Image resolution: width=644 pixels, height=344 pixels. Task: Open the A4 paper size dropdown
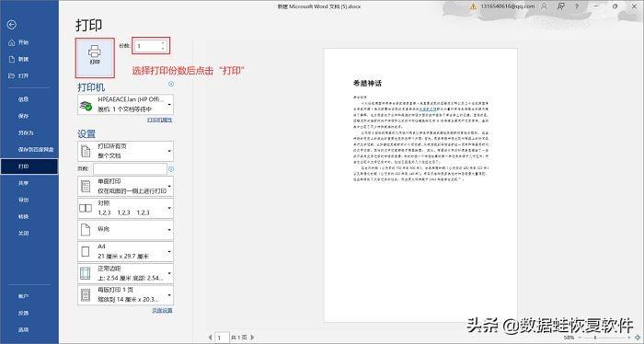125,252
